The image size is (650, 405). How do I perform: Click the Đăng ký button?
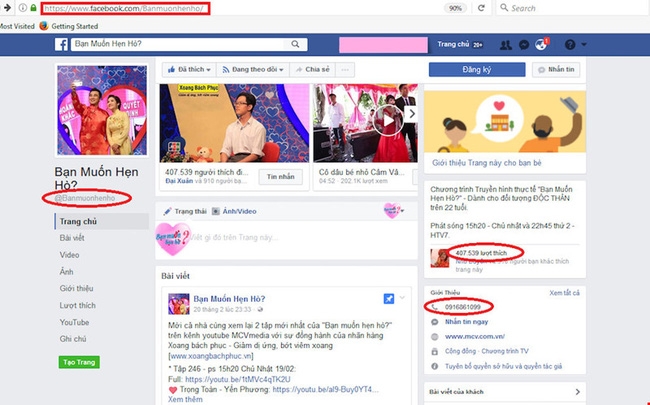pos(477,70)
